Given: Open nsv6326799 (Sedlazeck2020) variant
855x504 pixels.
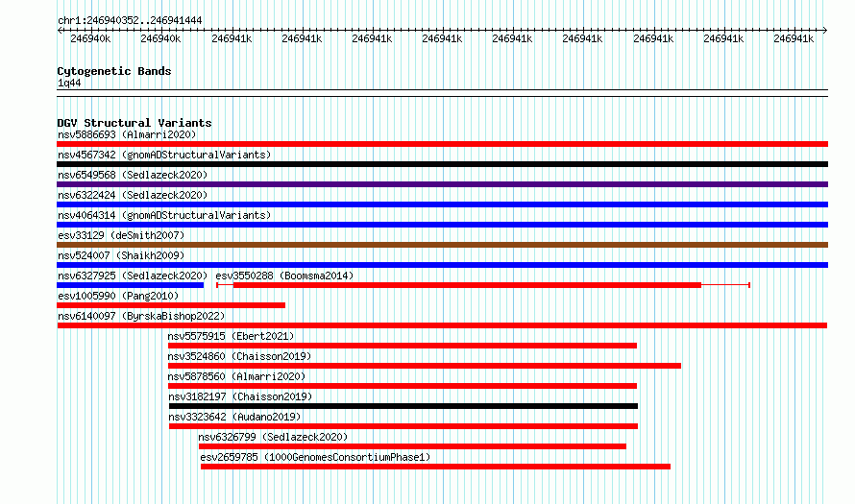Looking at the screenshot, I should point(273,437).
